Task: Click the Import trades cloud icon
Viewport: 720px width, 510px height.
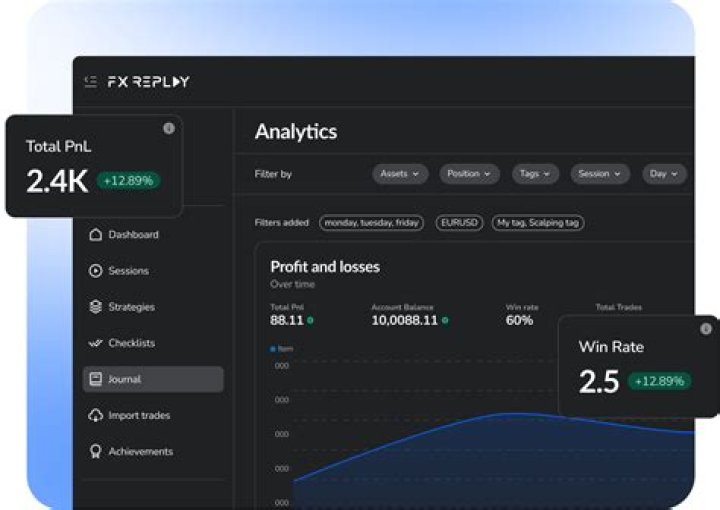Action: (x=96, y=415)
